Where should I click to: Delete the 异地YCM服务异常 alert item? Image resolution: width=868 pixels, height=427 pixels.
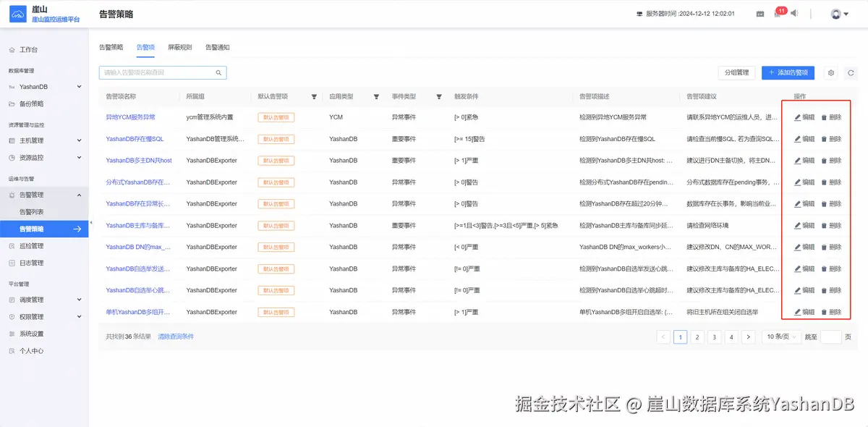point(831,117)
